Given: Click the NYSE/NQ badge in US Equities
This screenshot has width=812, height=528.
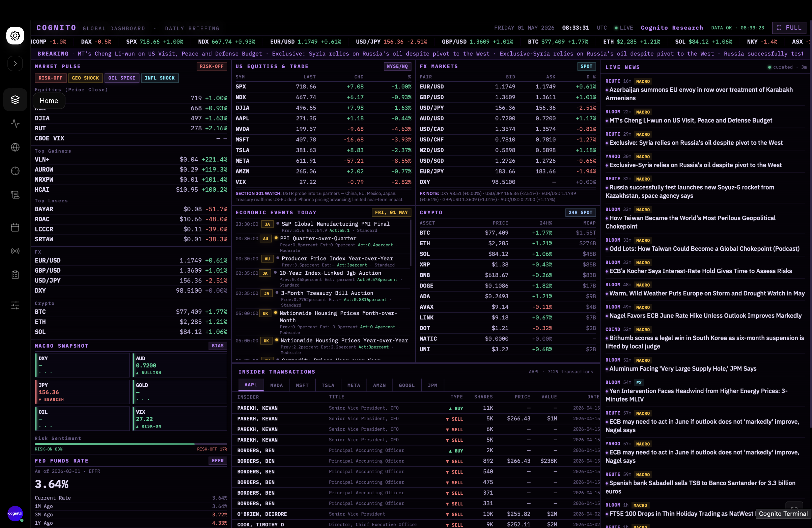Looking at the screenshot, I should [397, 67].
